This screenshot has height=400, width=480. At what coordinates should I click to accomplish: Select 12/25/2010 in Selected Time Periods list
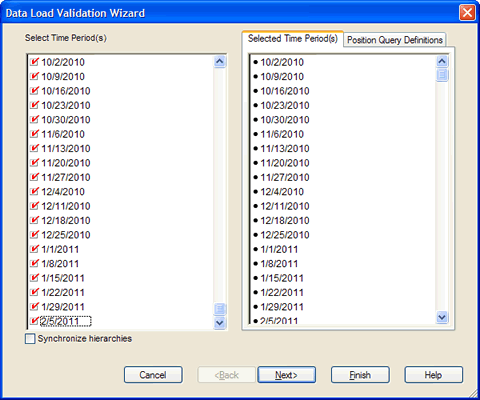[285, 235]
